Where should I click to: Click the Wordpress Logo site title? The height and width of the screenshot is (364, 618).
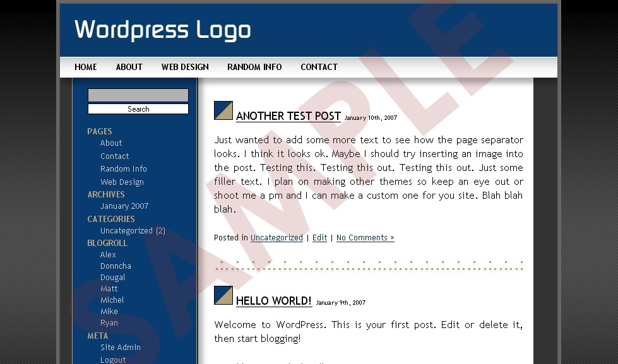(x=163, y=30)
